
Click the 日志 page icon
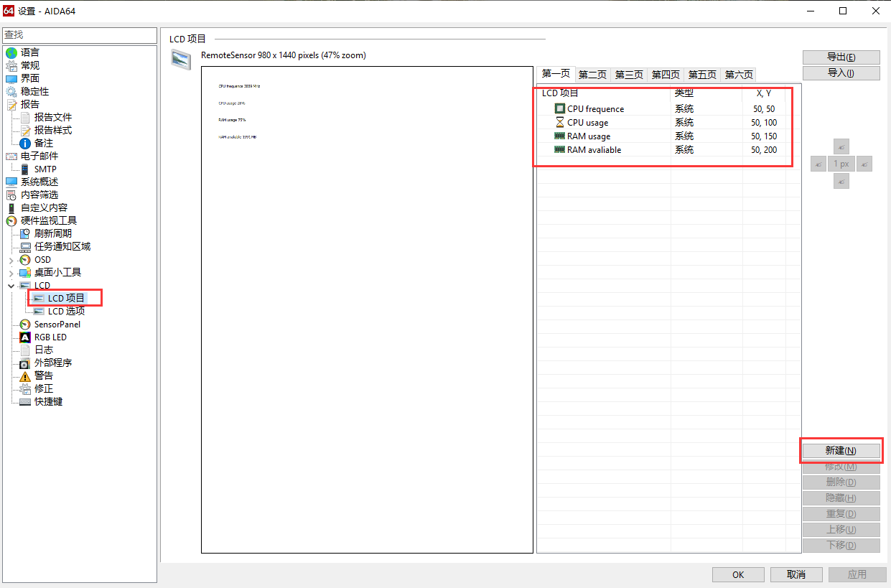(x=25, y=350)
